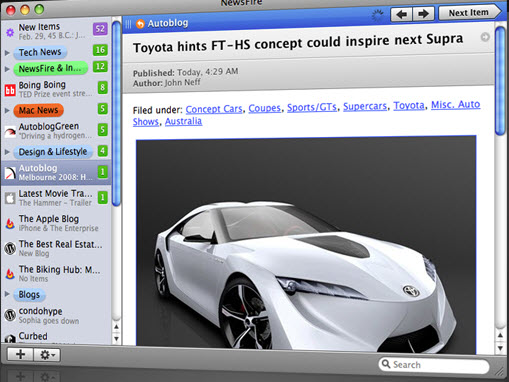Open the Sports/GTs link
The width and height of the screenshot is (509, 382).
(312, 107)
